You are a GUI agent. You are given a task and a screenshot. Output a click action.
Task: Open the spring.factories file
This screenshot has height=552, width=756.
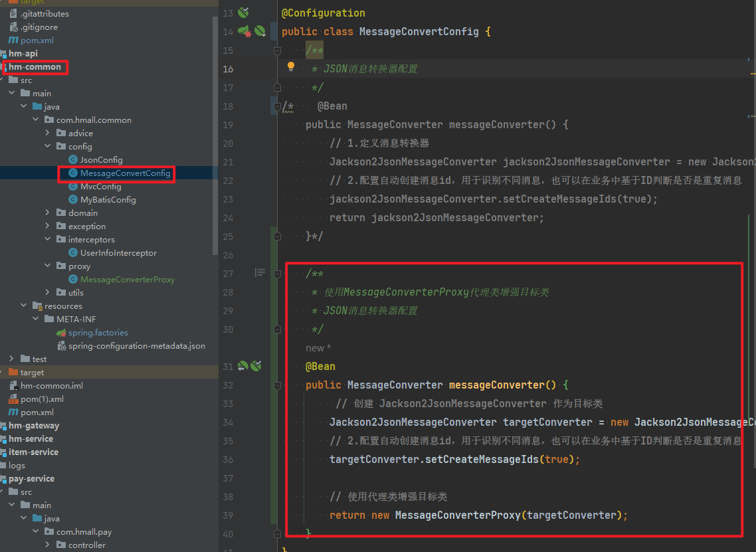98,332
